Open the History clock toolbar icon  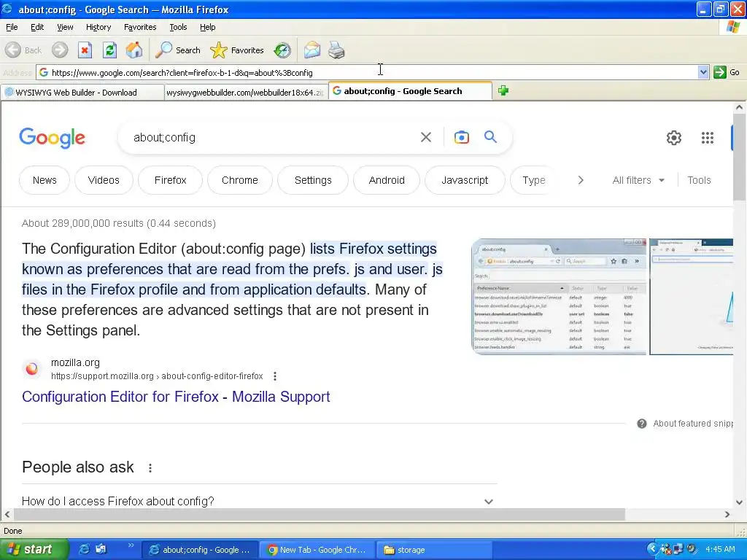pyautogui.click(x=282, y=50)
